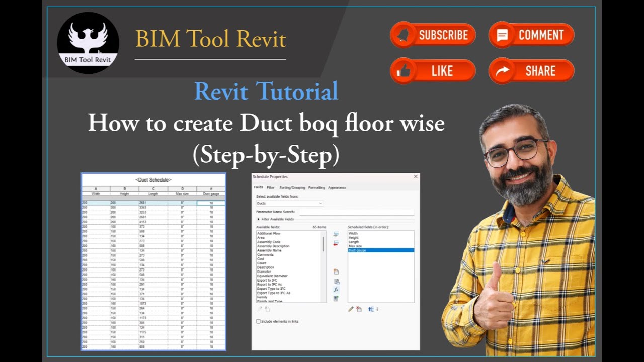Select Diameter in Available fields

click(x=264, y=271)
